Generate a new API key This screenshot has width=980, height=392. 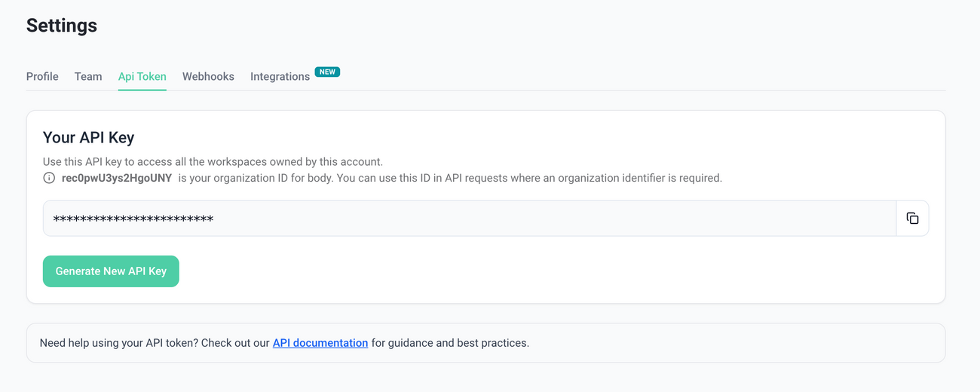(111, 271)
